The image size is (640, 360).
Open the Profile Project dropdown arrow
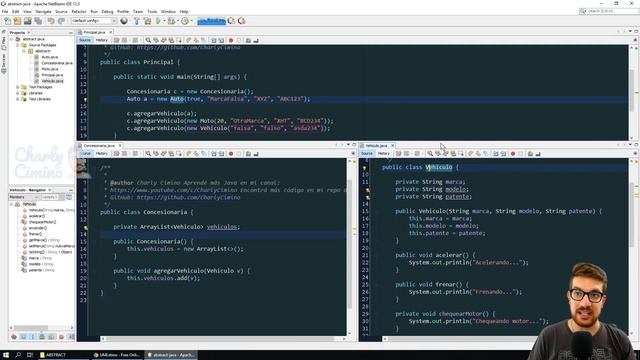click(x=192, y=21)
